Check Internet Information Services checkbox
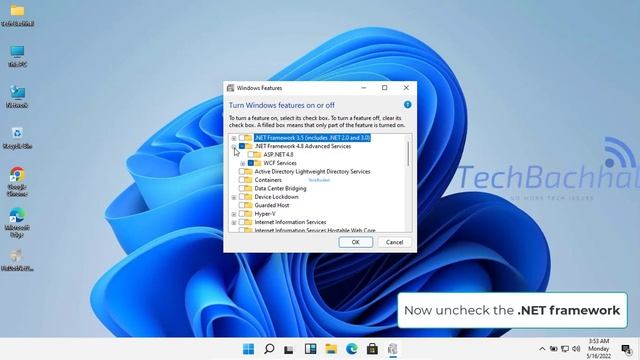This screenshot has height=360, width=640. pyautogui.click(x=242, y=222)
